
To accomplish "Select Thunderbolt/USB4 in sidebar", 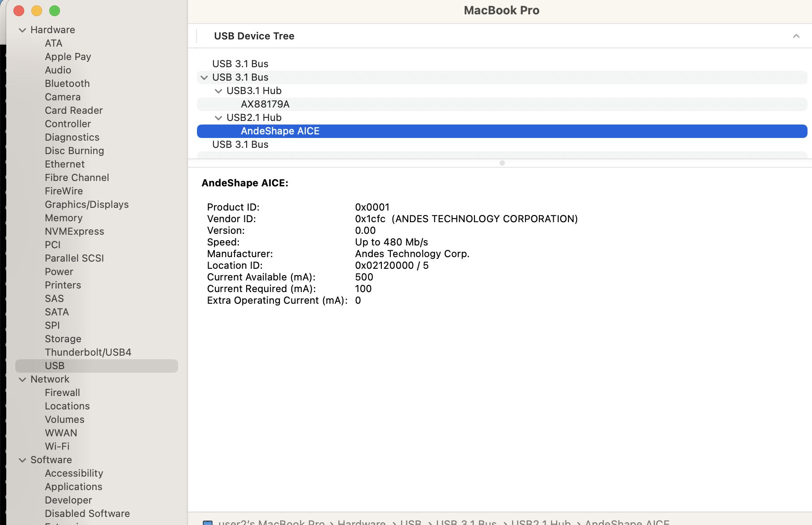I will coord(88,353).
